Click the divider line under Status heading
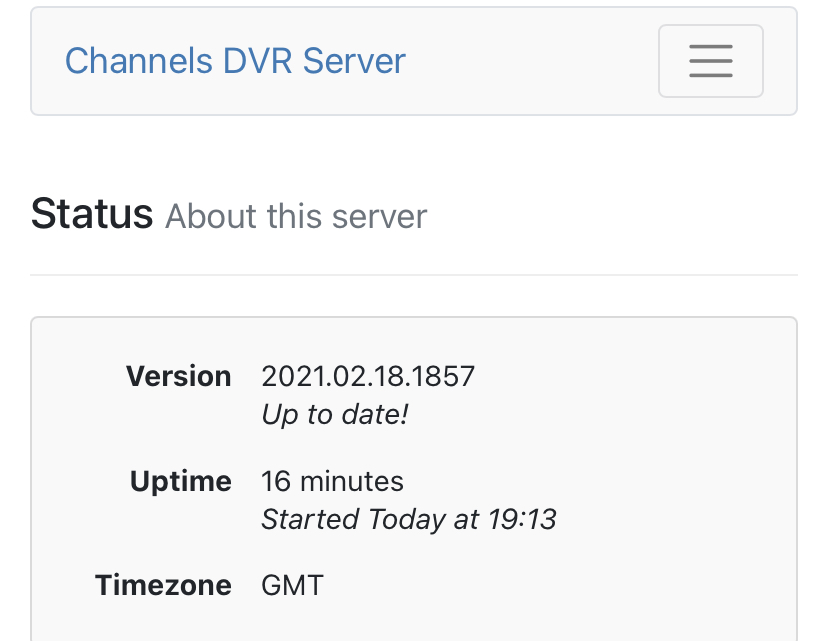828x641 pixels. click(x=414, y=274)
